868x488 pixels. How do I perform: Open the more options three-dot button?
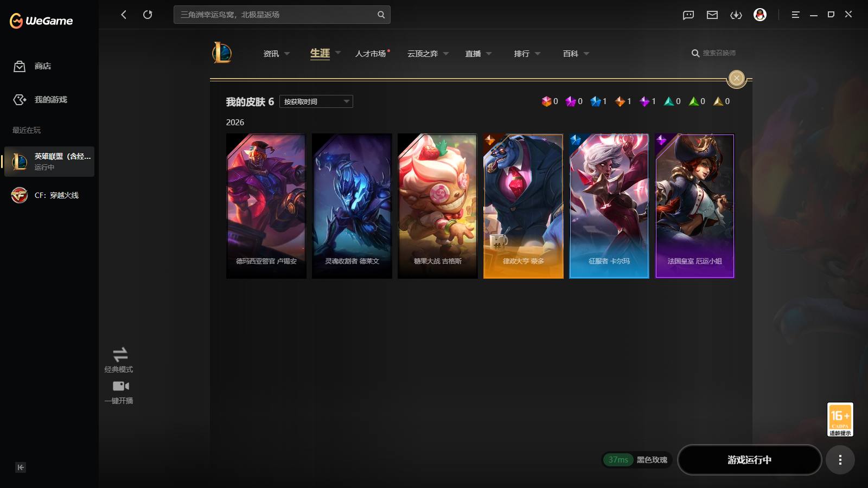tap(840, 460)
